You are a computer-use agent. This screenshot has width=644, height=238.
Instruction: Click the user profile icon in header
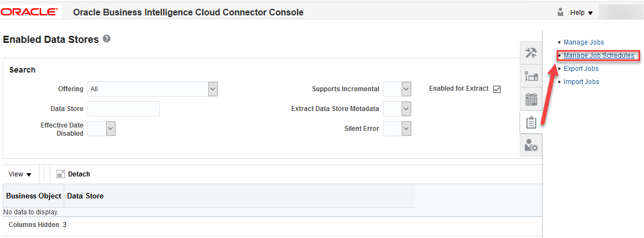560,12
